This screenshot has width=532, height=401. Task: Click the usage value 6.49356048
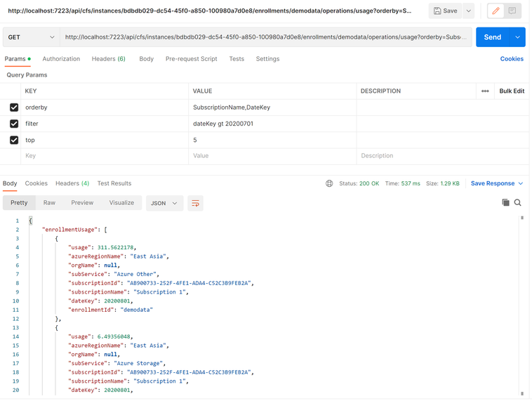click(x=114, y=336)
